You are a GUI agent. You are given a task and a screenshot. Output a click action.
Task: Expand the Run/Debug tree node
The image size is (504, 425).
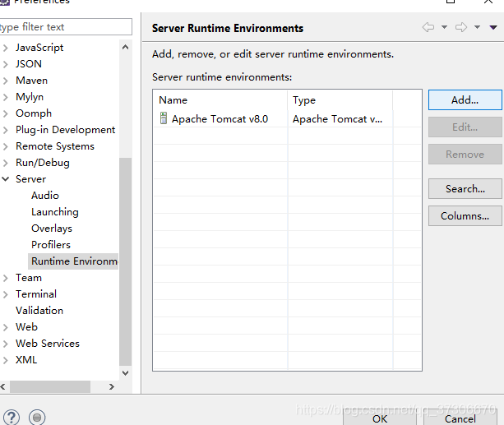click(5, 163)
